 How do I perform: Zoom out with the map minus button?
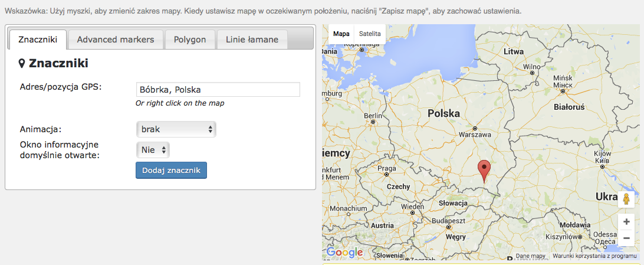coord(626,238)
